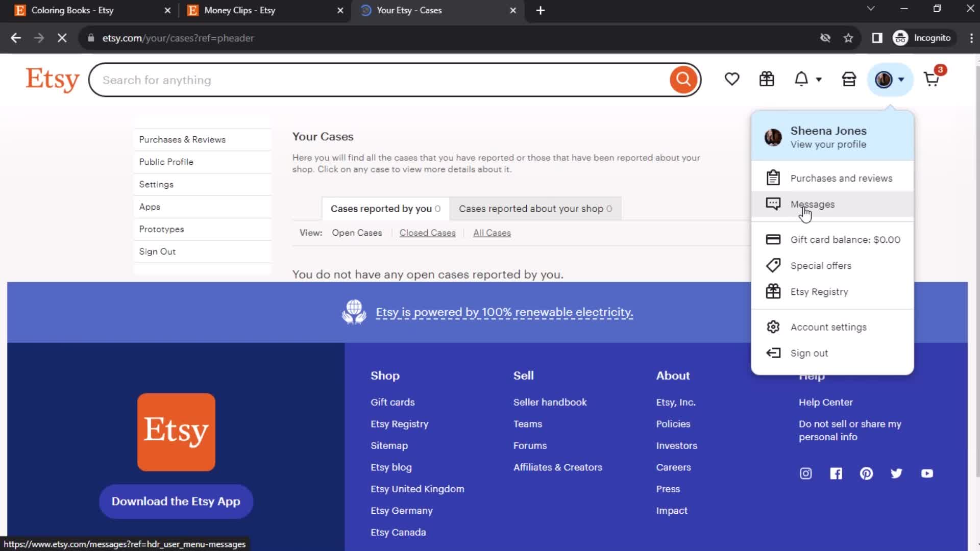Click the Open Cases view filter
The height and width of the screenshot is (551, 980).
pyautogui.click(x=357, y=233)
